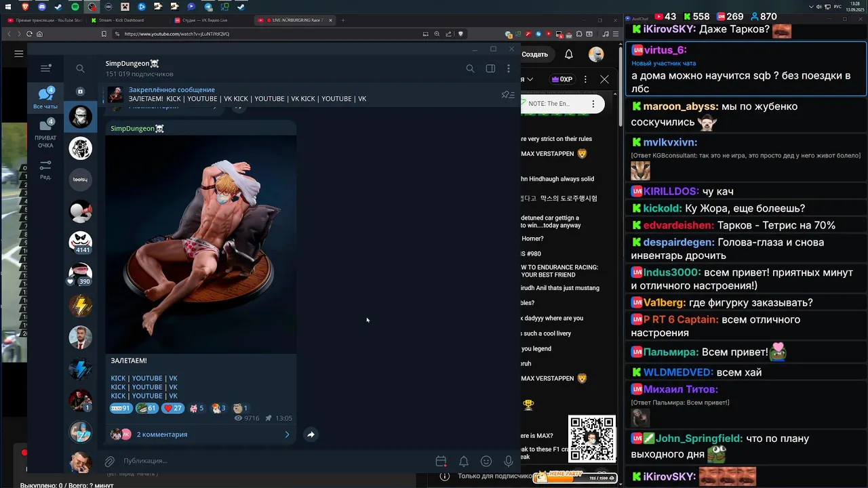
Task: Attach a file with the paperclip icon
Action: point(110,462)
